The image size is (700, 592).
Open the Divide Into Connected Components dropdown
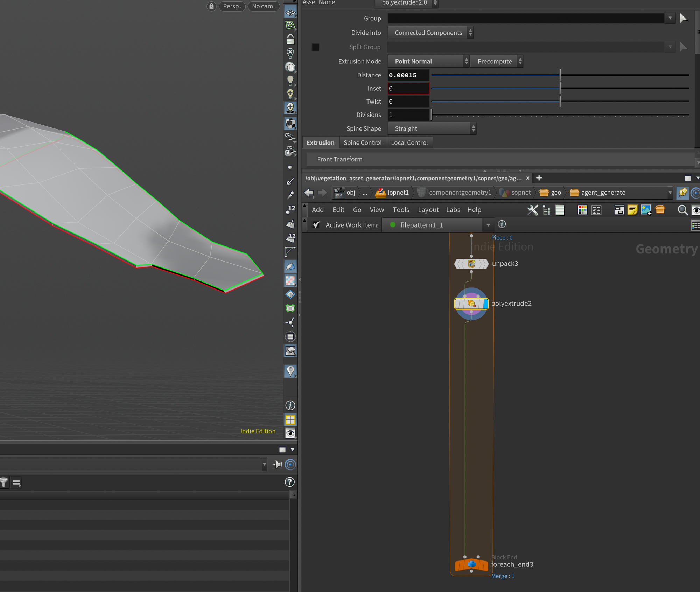point(430,33)
